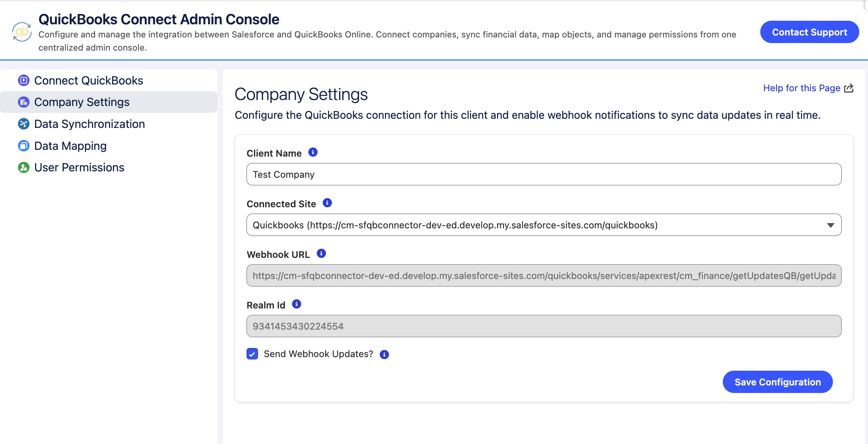Click the Realm Id field label
Image resolution: width=868 pixels, height=444 pixels.
pyautogui.click(x=266, y=305)
